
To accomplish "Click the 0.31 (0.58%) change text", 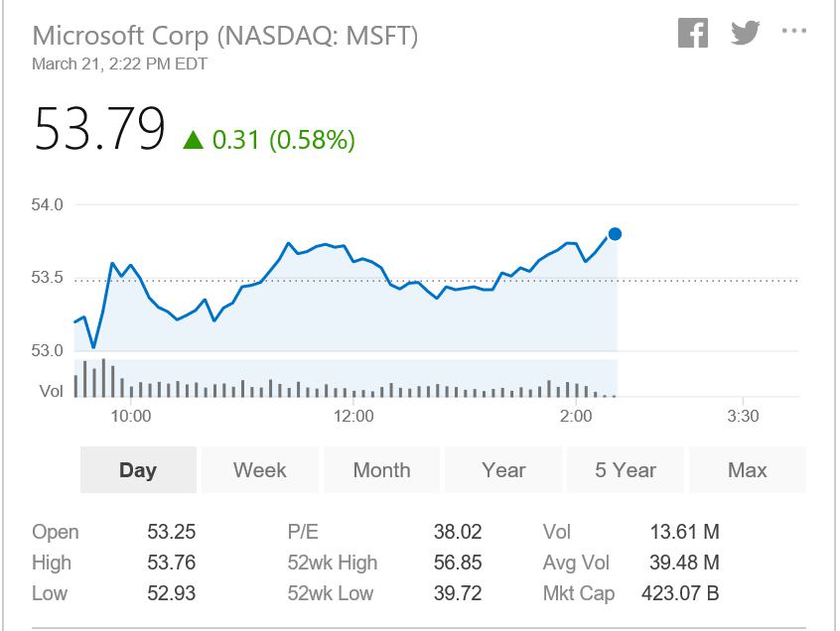I will tap(283, 140).
